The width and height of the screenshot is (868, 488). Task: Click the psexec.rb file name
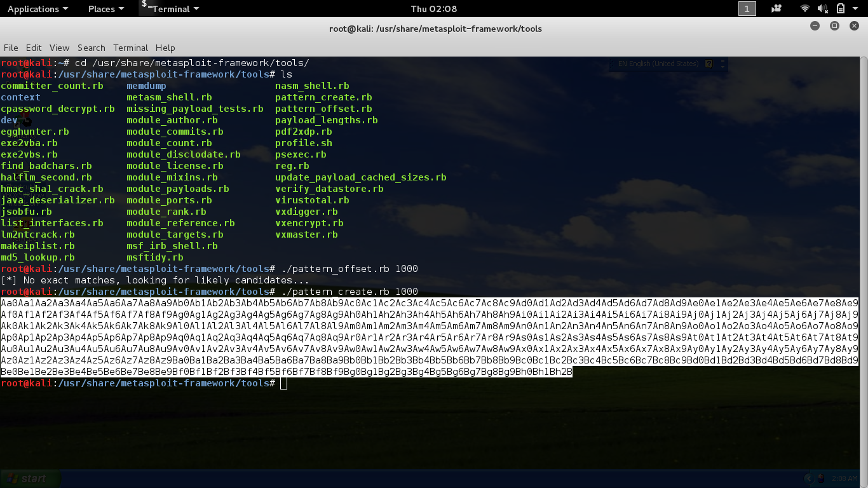point(301,154)
